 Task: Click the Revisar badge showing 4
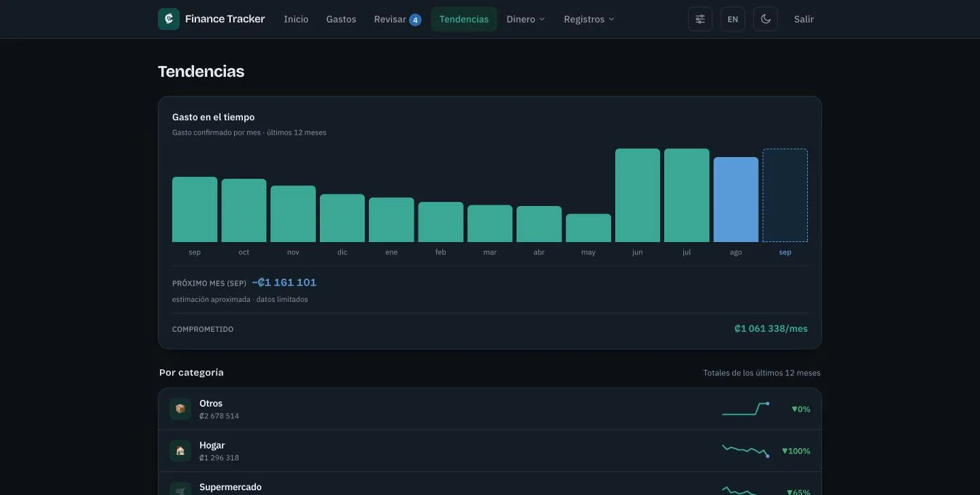(x=415, y=20)
